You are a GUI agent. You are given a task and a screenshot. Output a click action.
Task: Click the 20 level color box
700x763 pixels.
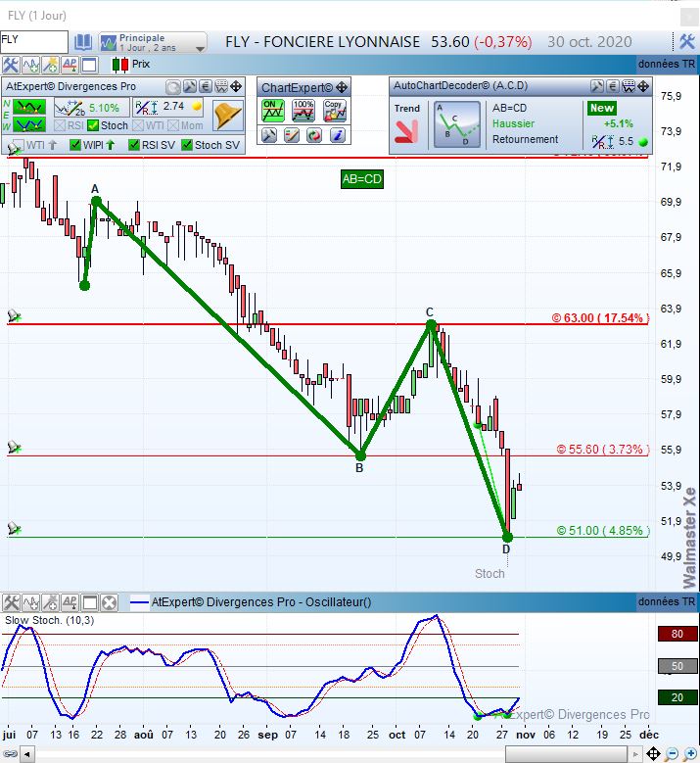677,697
